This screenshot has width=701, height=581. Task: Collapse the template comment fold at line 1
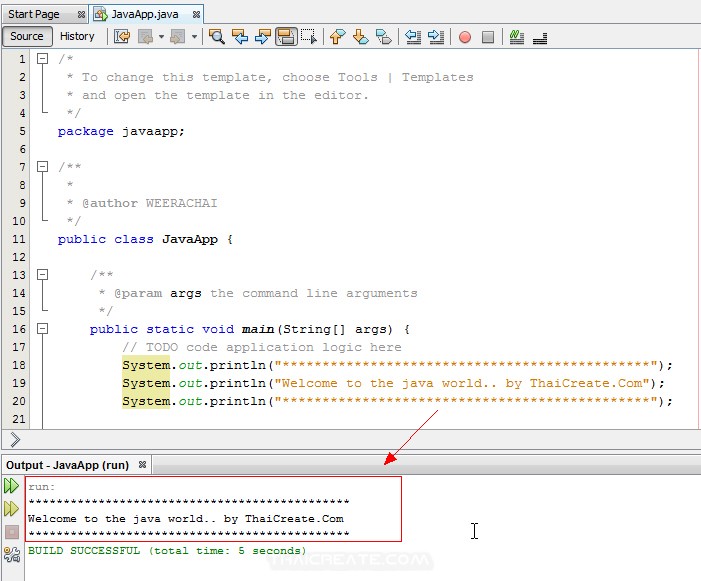(42, 59)
